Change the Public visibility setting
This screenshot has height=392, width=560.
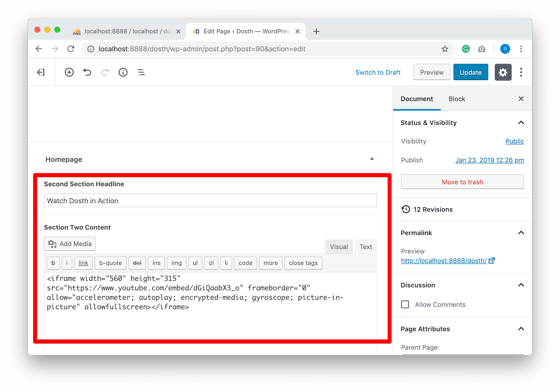[x=515, y=141]
